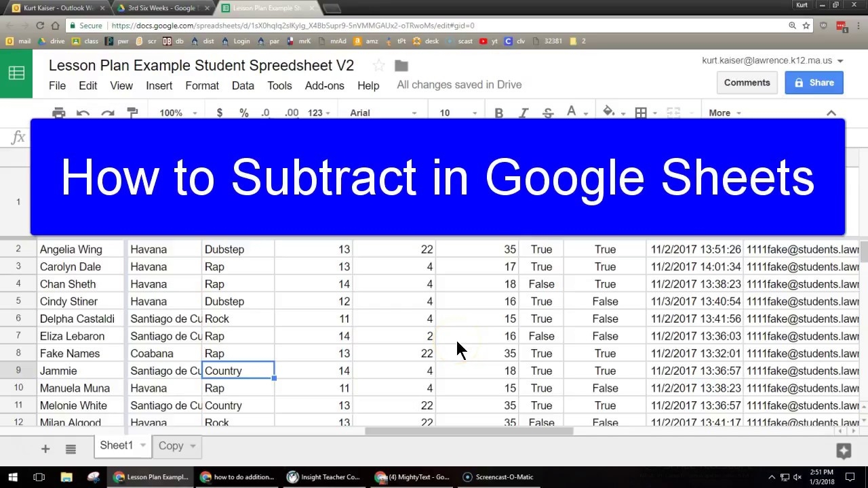Image resolution: width=868 pixels, height=488 pixels.
Task: Toggle bold formatting
Action: tap(498, 113)
